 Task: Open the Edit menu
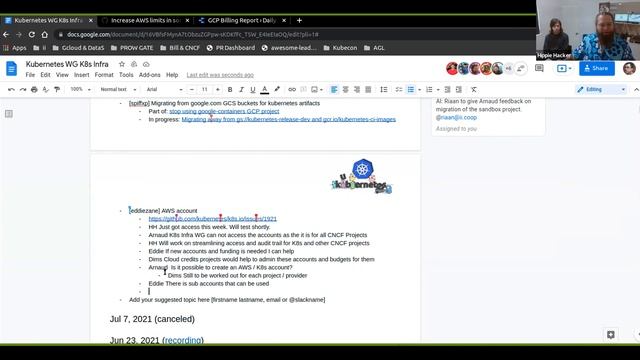coord(45,75)
